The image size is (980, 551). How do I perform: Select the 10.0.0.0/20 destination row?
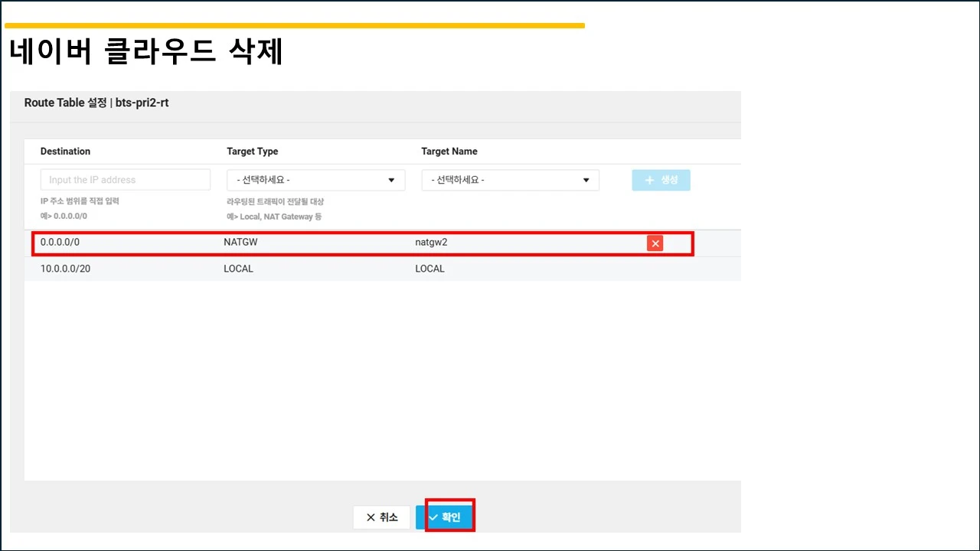click(x=383, y=269)
